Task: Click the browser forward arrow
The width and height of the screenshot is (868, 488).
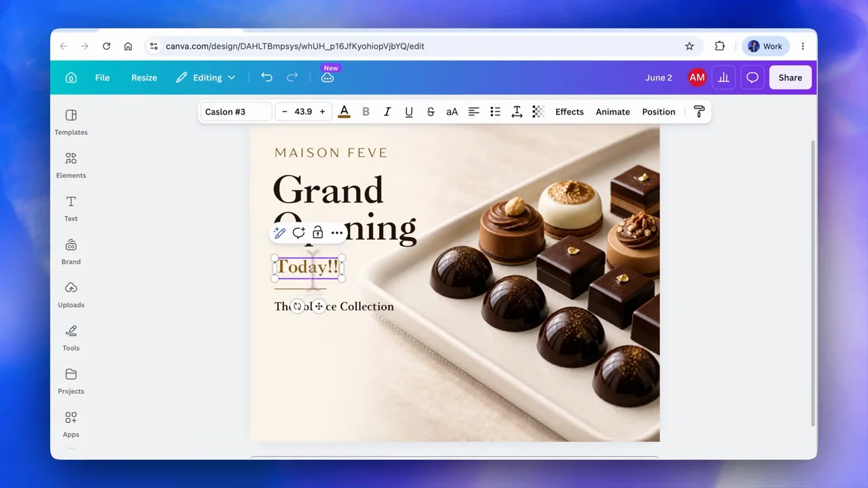Action: (85, 46)
